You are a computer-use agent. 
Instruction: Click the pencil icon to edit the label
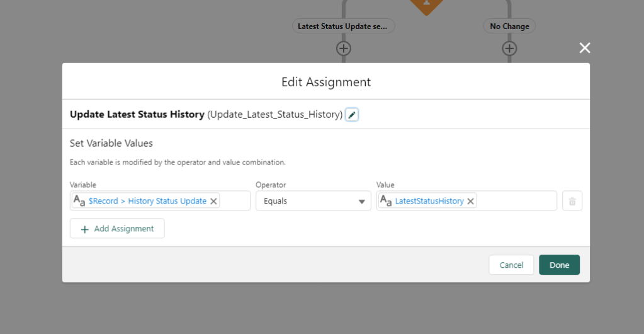(352, 115)
